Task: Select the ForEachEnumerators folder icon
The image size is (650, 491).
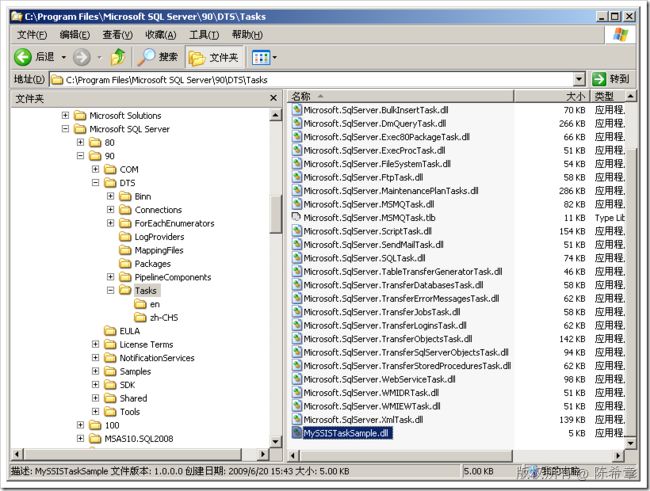Action: click(125, 223)
